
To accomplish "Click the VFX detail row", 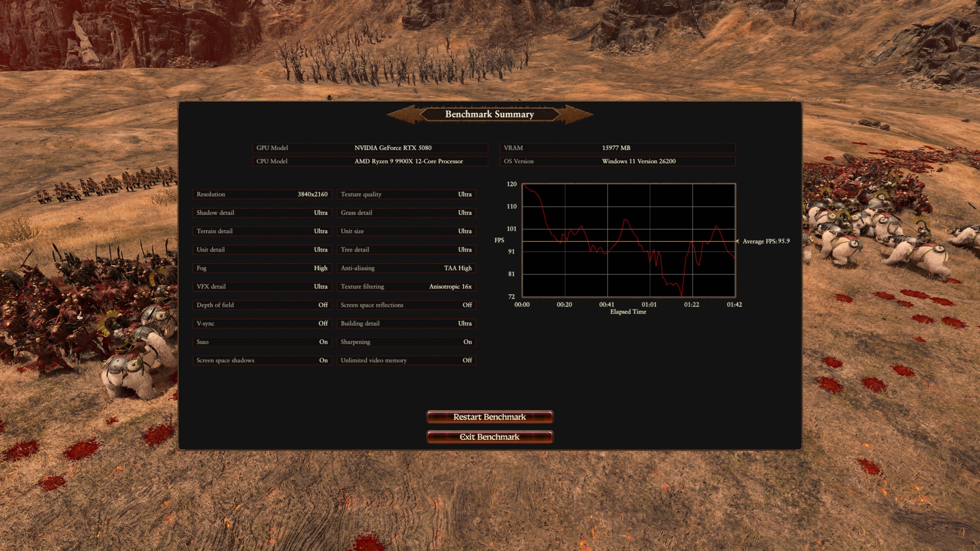I will tap(262, 286).
